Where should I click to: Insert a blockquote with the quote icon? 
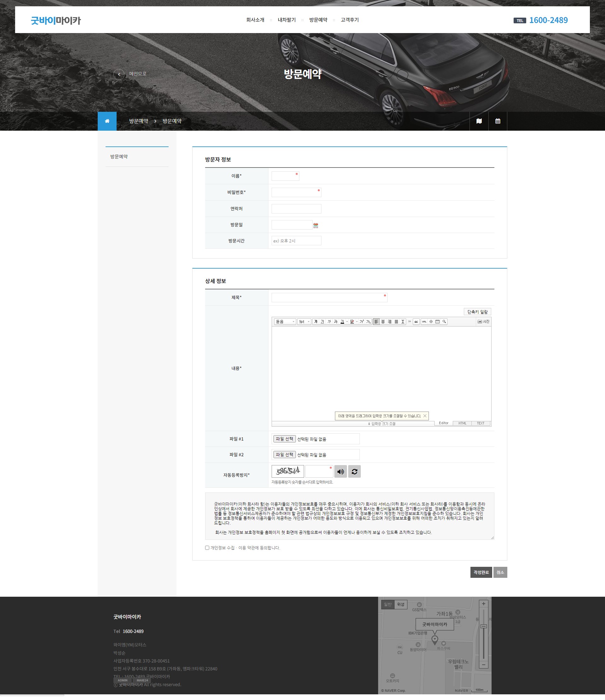(416, 322)
